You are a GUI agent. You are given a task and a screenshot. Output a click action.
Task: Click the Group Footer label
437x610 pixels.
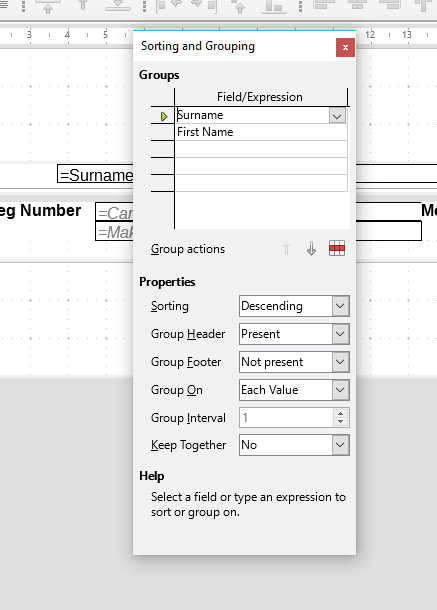pyautogui.click(x=186, y=362)
